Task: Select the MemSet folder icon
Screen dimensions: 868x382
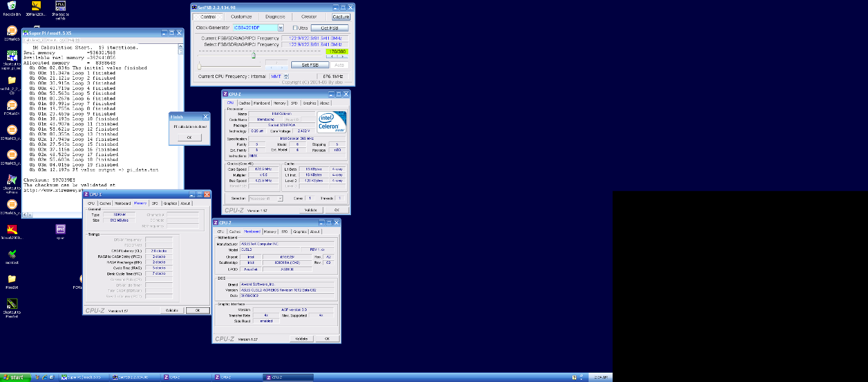Action: click(x=12, y=282)
